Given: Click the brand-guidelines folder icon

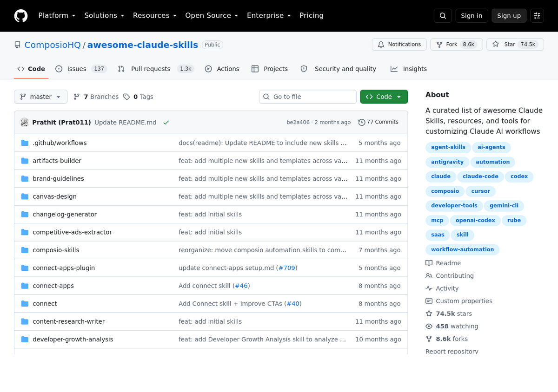Looking at the screenshot, I should point(25,179).
